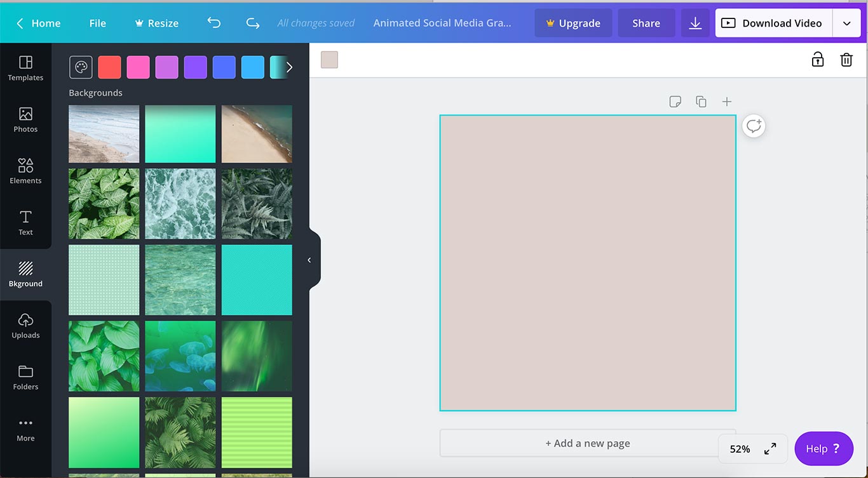
Task: Select the Bkground sidebar panel
Action: click(25, 274)
